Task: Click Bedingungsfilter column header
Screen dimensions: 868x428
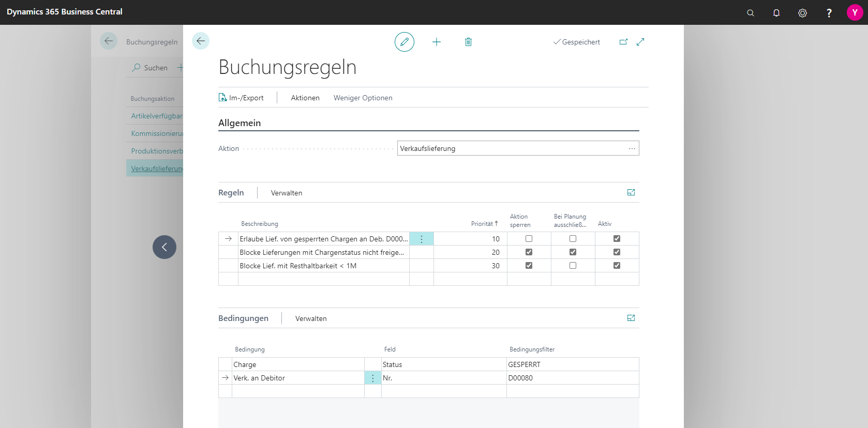Action: (532, 349)
